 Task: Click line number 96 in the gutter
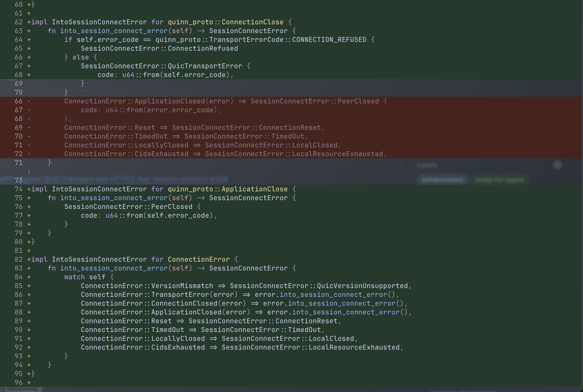point(19,382)
